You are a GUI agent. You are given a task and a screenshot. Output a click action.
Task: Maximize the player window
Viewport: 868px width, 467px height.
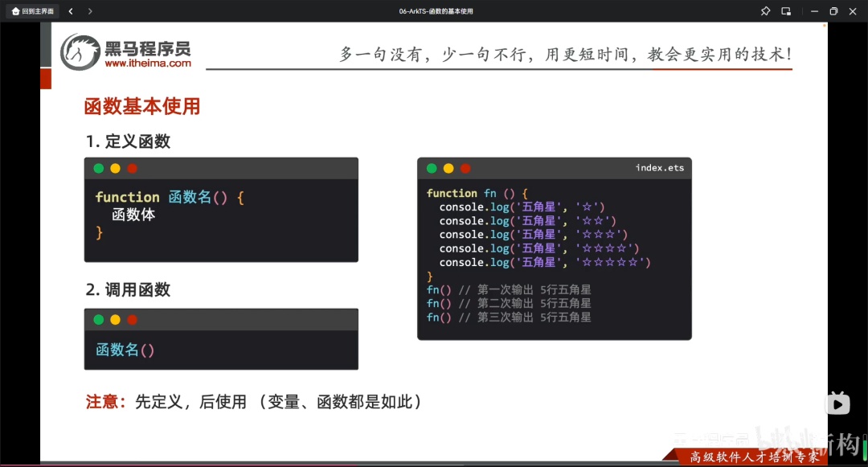833,11
